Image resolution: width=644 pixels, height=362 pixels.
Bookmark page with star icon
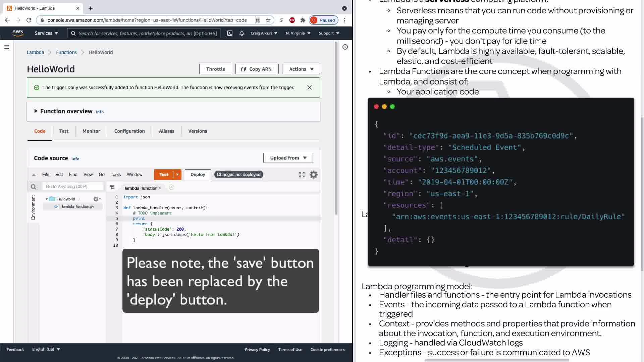tap(268, 20)
